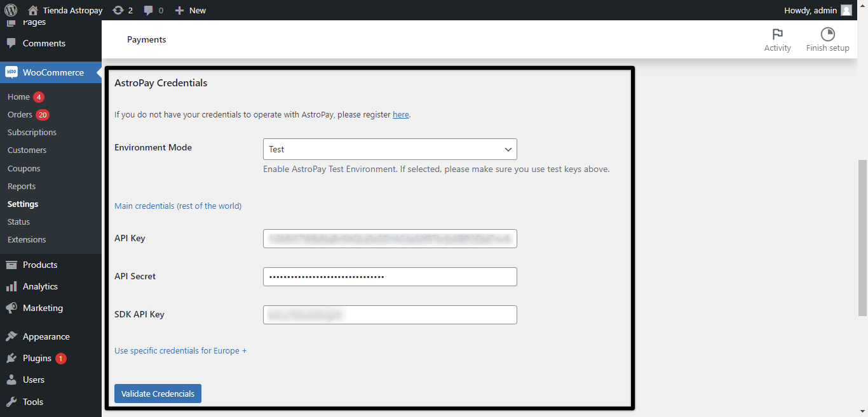Open the Status submenu item
Viewport: 868px width, 417px height.
tap(18, 222)
